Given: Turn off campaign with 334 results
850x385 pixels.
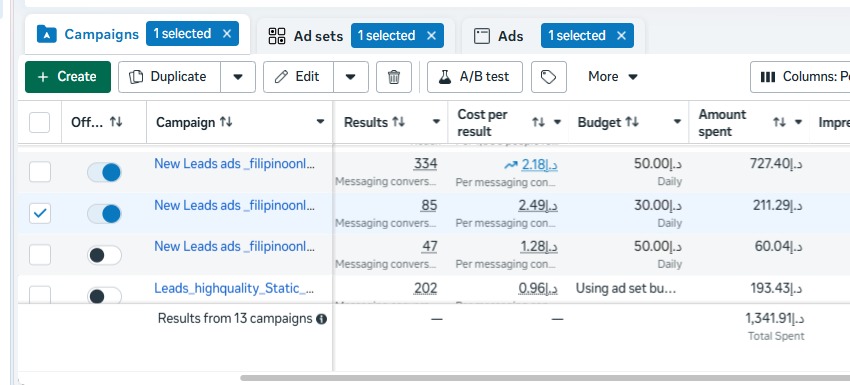Looking at the screenshot, I should click(104, 172).
